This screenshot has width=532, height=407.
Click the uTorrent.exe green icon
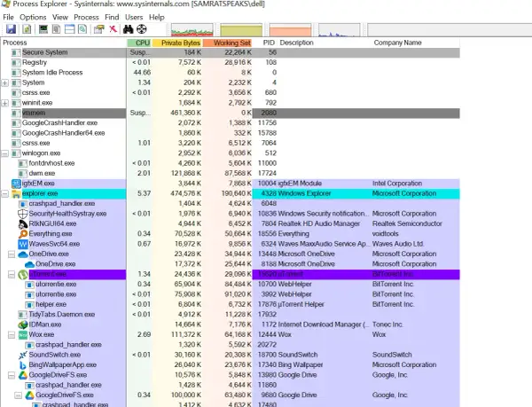point(23,274)
